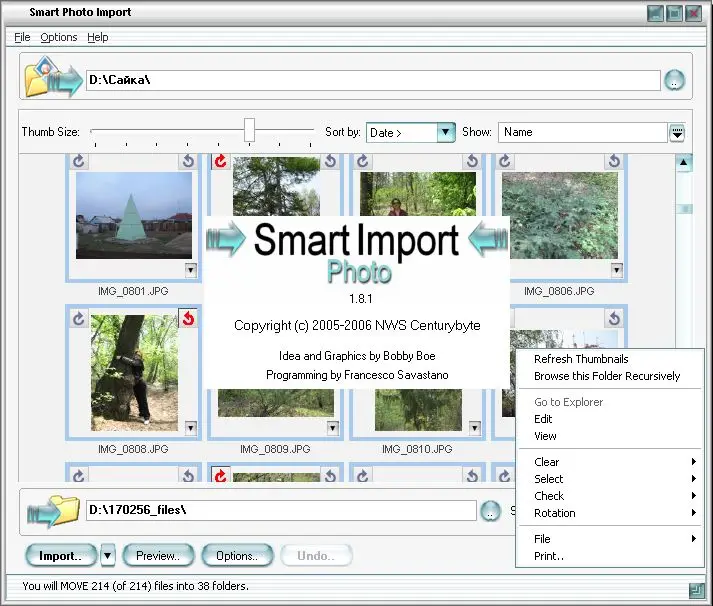Viewport: 713px width, 606px height.
Task: Click the IMG_0810.JPG file name
Action: pyautogui.click(x=417, y=449)
